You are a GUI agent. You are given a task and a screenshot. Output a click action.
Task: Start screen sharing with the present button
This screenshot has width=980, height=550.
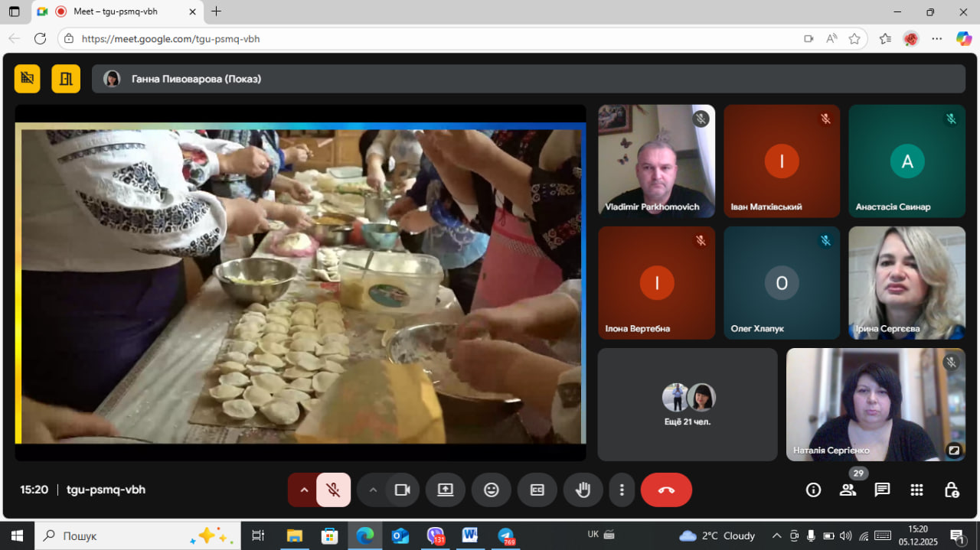[446, 490]
